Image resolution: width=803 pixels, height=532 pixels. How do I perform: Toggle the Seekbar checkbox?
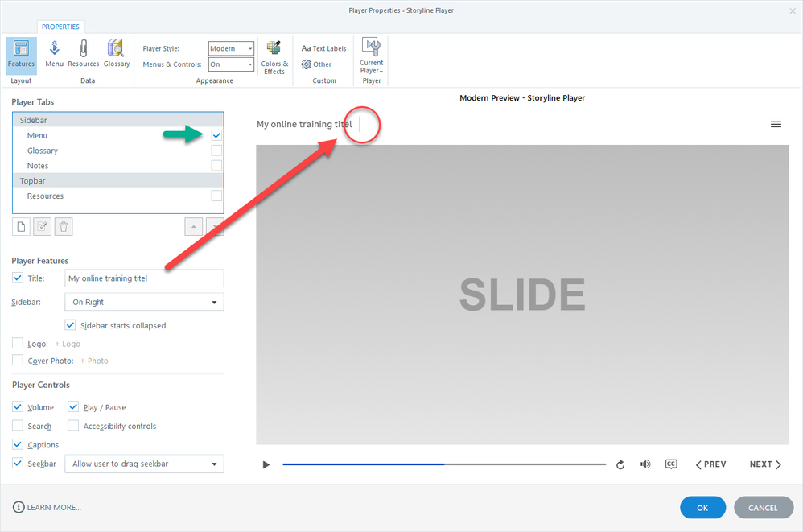tap(18, 463)
